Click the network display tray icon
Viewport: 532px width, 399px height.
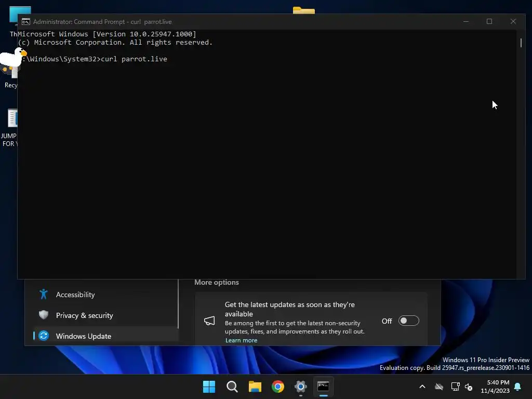(455, 387)
